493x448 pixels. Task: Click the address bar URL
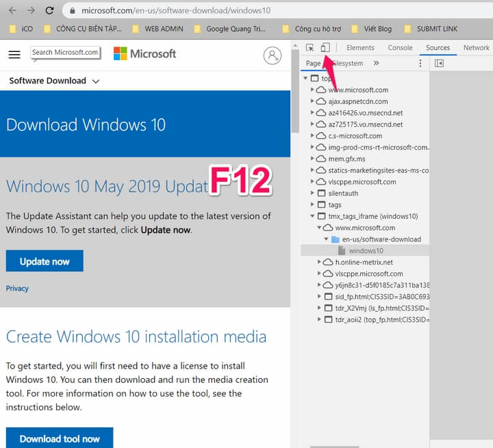pos(176,11)
